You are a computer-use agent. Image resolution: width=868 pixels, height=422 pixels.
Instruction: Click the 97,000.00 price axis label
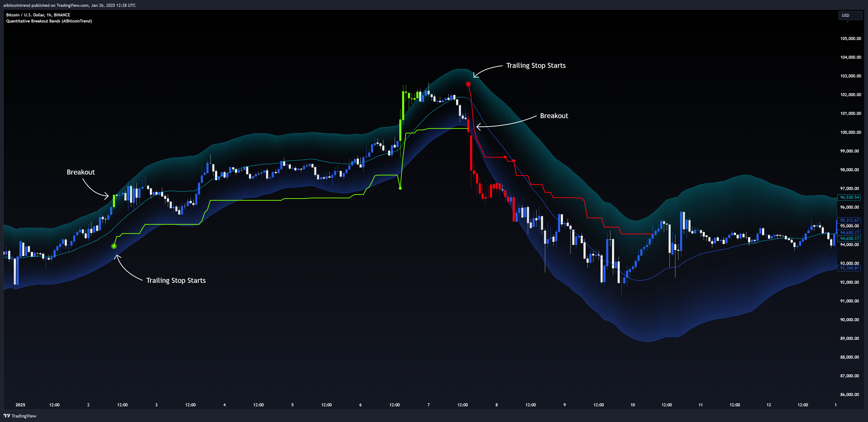click(x=850, y=188)
